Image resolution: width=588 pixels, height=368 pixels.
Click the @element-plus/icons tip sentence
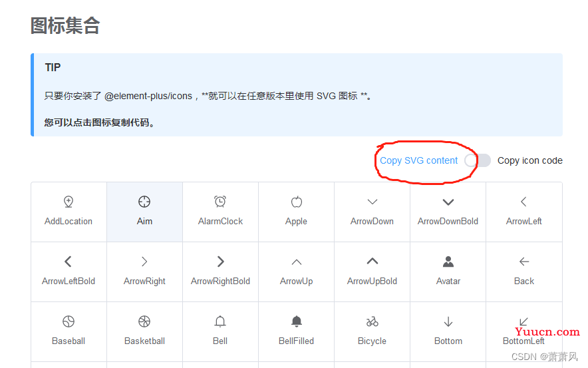208,96
